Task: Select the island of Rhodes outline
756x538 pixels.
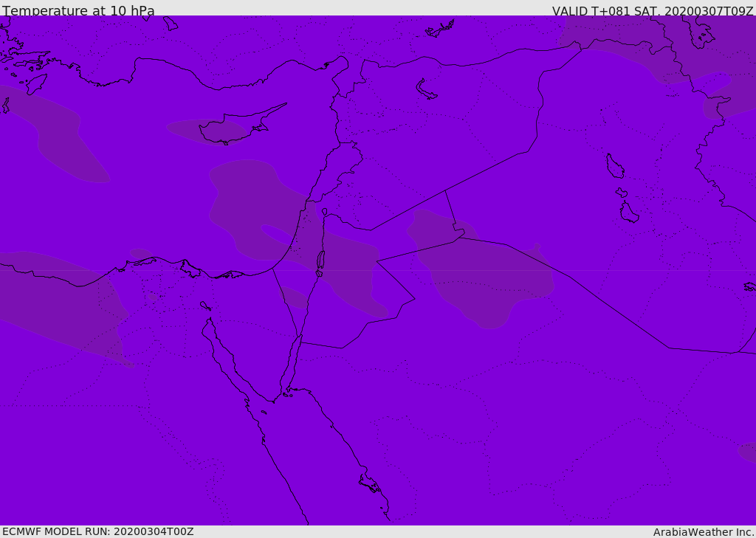Action: (36, 83)
